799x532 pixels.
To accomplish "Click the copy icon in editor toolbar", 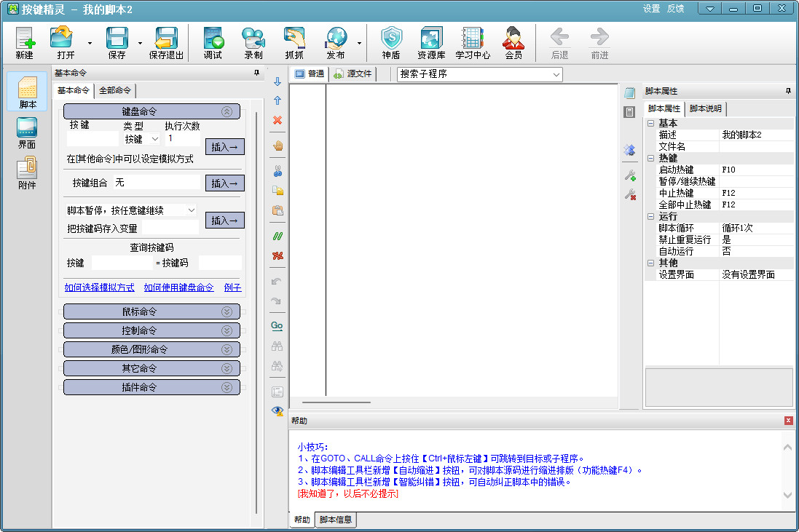I will [278, 191].
